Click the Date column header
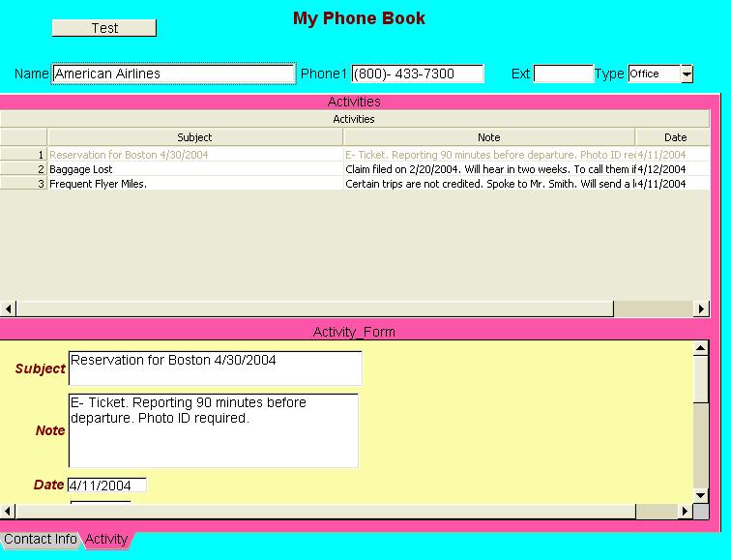 coord(673,137)
